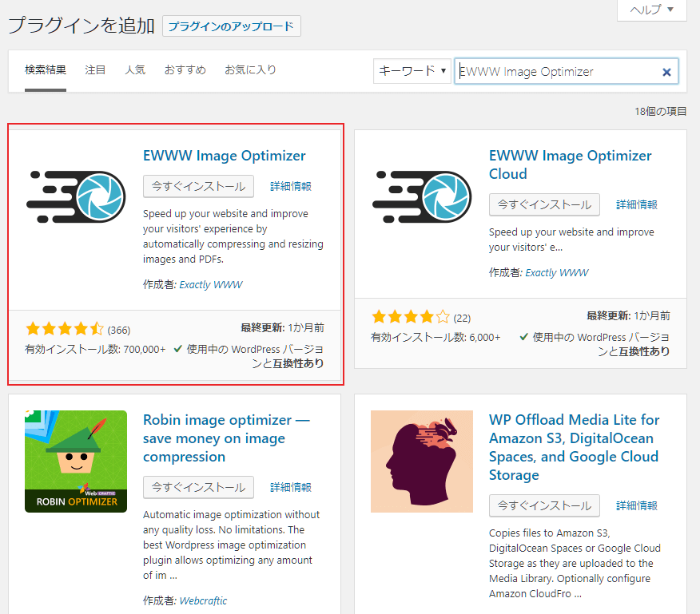
Task: Open the WP Offload Media Lite title link
Action: coord(574,447)
